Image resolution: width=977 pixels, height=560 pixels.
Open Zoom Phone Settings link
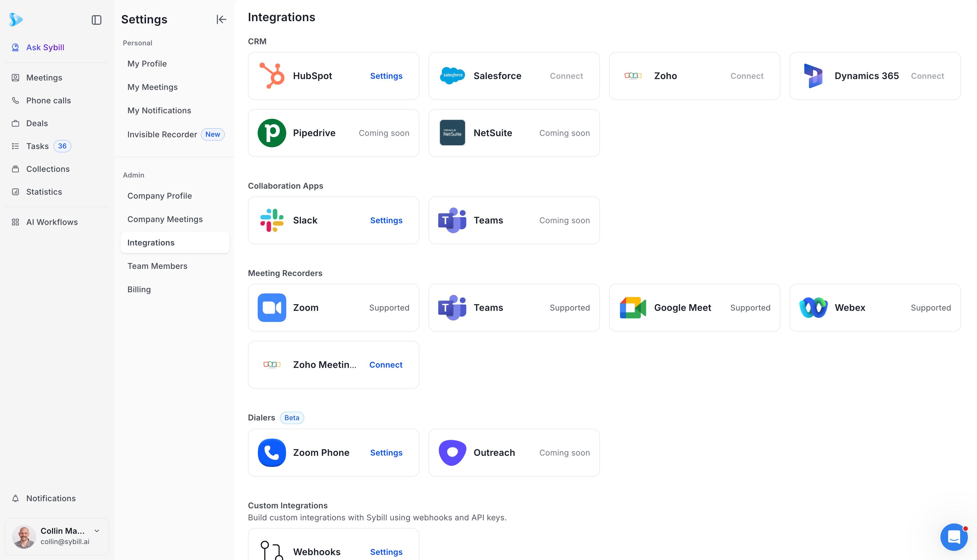click(x=386, y=453)
